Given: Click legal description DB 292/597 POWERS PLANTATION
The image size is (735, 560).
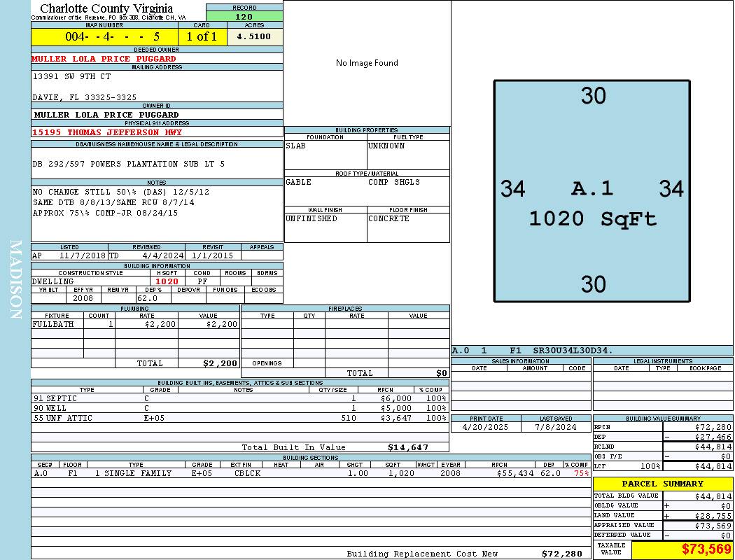Looking at the screenshot, I should pyautogui.click(x=129, y=164).
